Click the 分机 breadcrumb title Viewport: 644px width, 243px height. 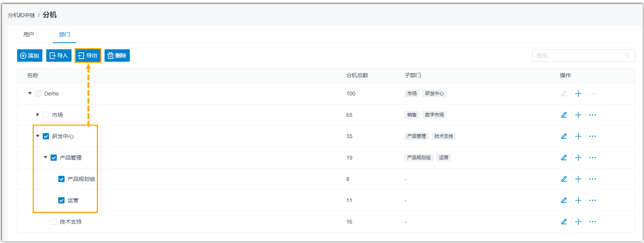click(50, 15)
